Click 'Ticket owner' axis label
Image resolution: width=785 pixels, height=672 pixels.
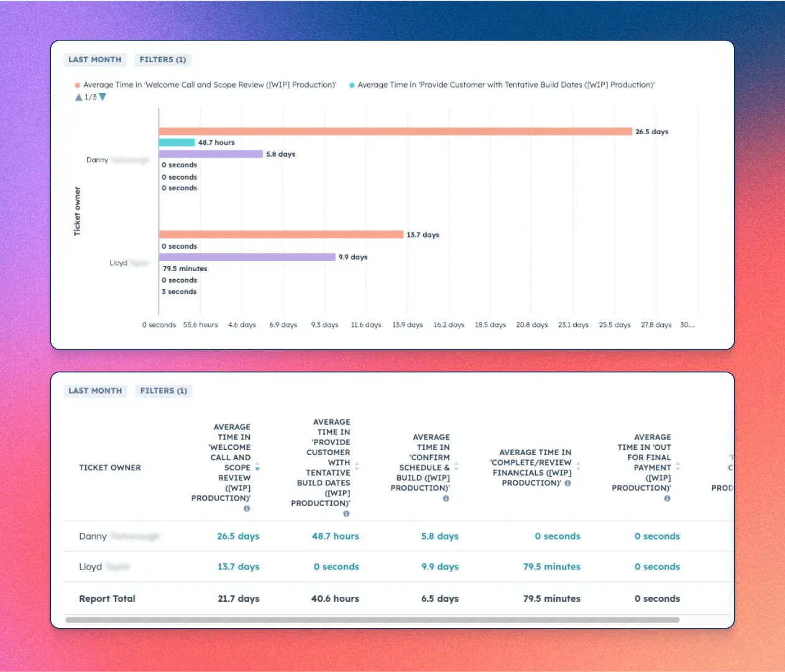coord(77,211)
